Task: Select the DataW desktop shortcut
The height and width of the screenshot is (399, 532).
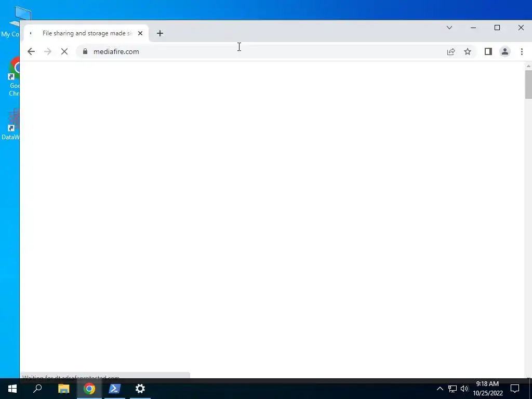Action: (x=11, y=124)
